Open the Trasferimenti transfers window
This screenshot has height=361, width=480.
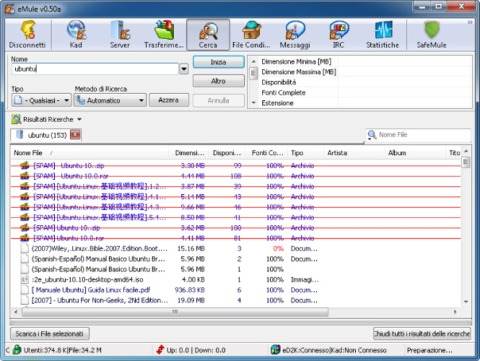coord(164,35)
